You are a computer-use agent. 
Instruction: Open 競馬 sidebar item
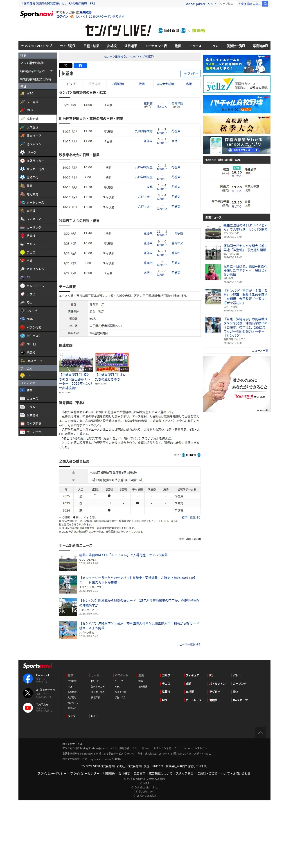37,186
